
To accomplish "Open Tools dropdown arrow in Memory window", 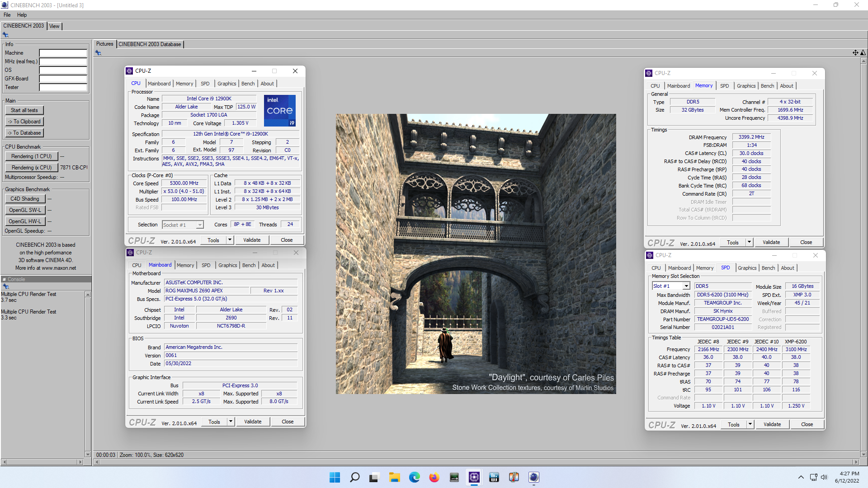I will [749, 242].
